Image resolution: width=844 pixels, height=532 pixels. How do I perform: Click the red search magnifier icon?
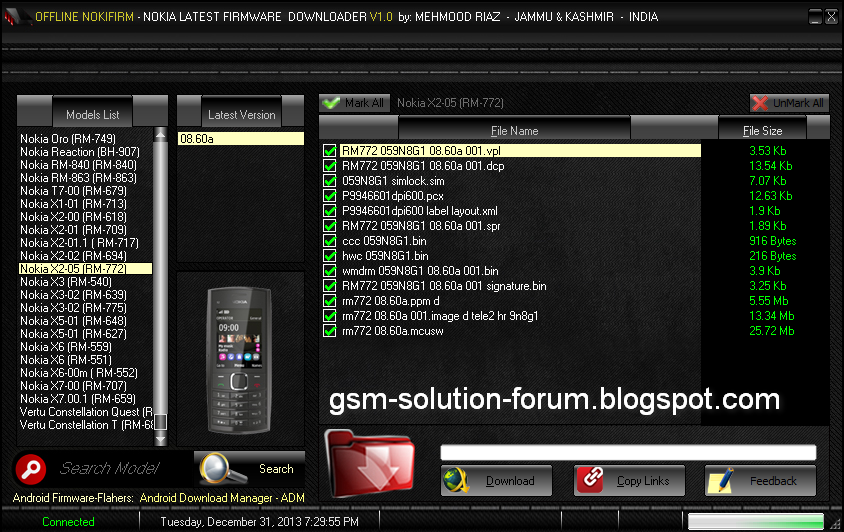click(31, 469)
